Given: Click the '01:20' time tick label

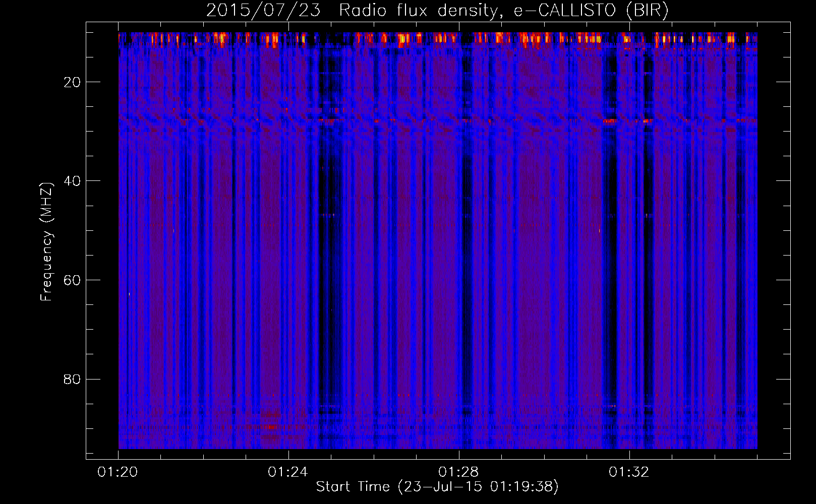Looking at the screenshot, I should point(118,472).
